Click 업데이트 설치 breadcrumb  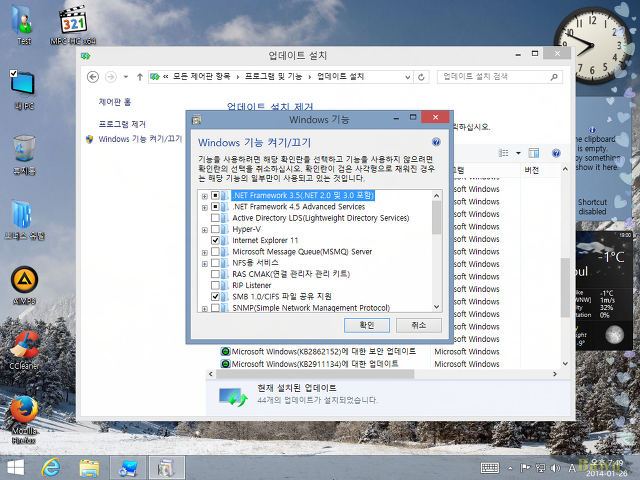340,77
